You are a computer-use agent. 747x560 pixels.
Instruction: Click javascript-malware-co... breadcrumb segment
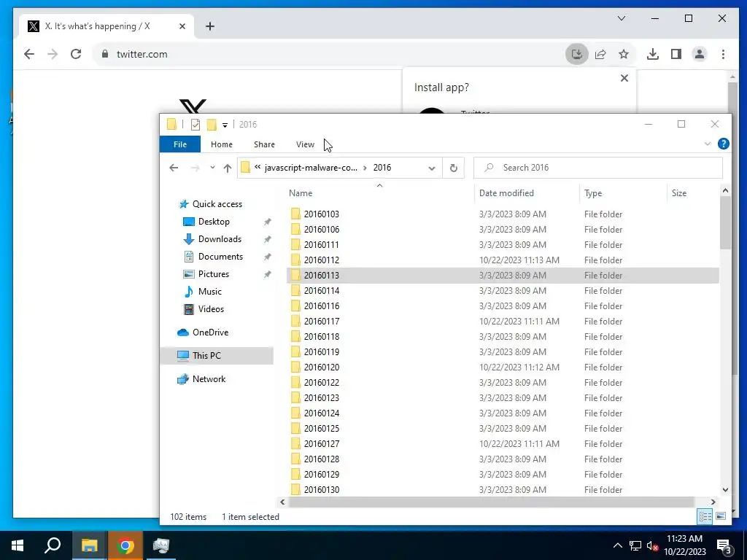point(311,168)
